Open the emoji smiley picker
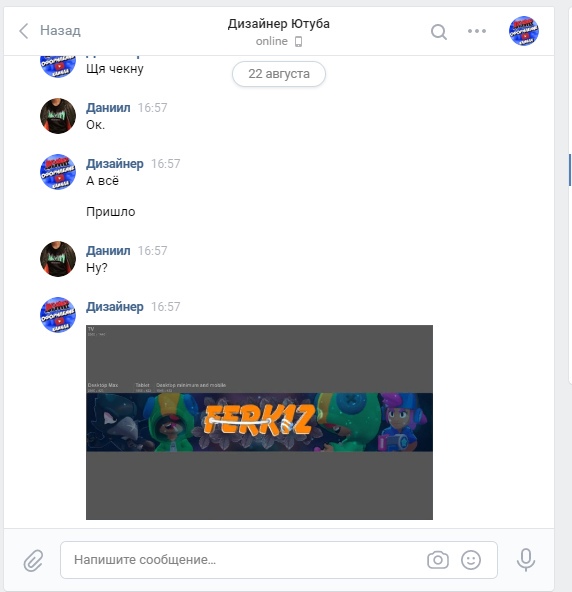The image size is (572, 592). 471,560
